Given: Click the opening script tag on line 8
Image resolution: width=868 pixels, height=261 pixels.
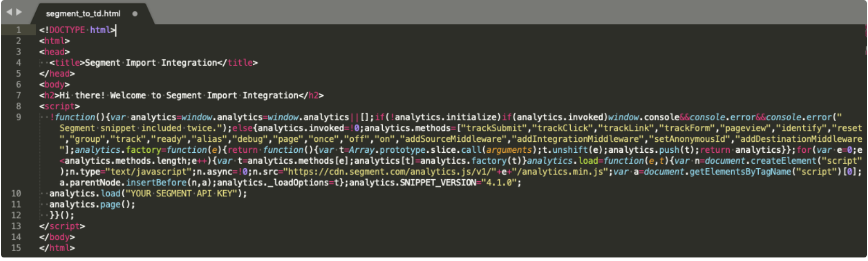Looking at the screenshot, I should pyautogui.click(x=60, y=106).
